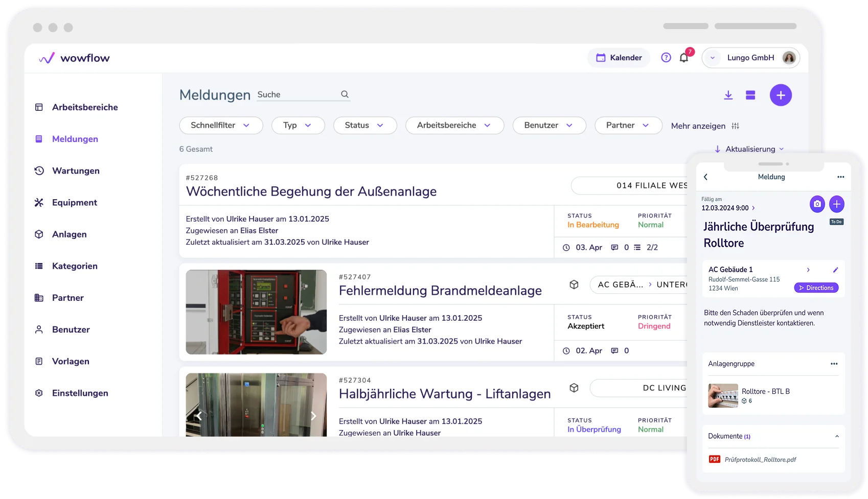Go back in mobile Meldung view

pos(705,177)
